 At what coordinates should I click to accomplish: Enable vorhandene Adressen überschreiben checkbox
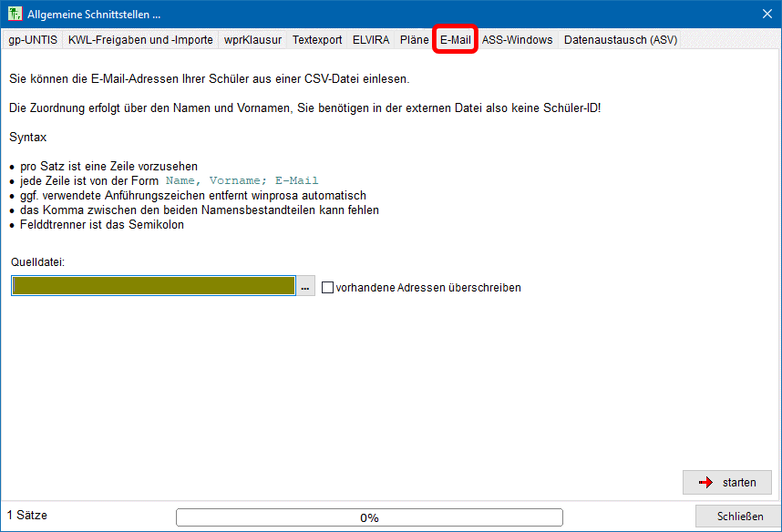pyautogui.click(x=328, y=288)
